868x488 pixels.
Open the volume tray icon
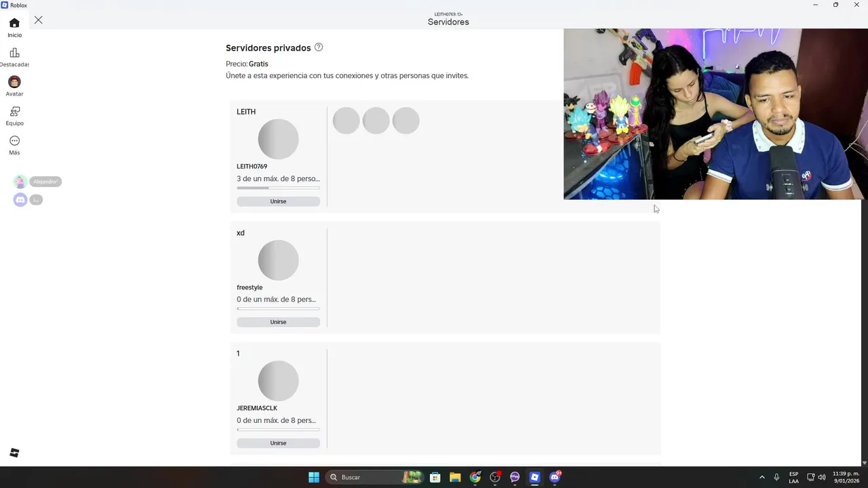click(822, 477)
